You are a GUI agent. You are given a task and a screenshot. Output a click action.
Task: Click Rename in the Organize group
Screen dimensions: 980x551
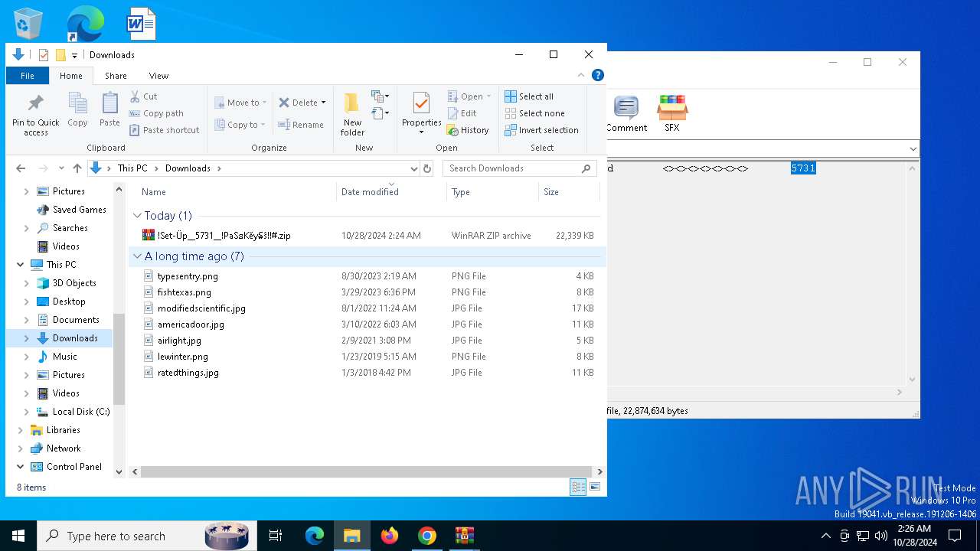300,125
